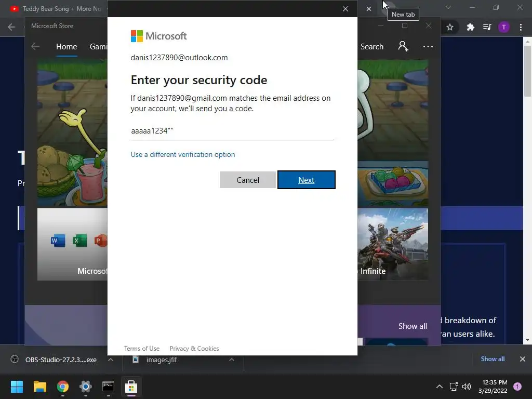The image size is (532, 399).
Task: Open the Privacy & Cookies link
Action: click(194, 349)
